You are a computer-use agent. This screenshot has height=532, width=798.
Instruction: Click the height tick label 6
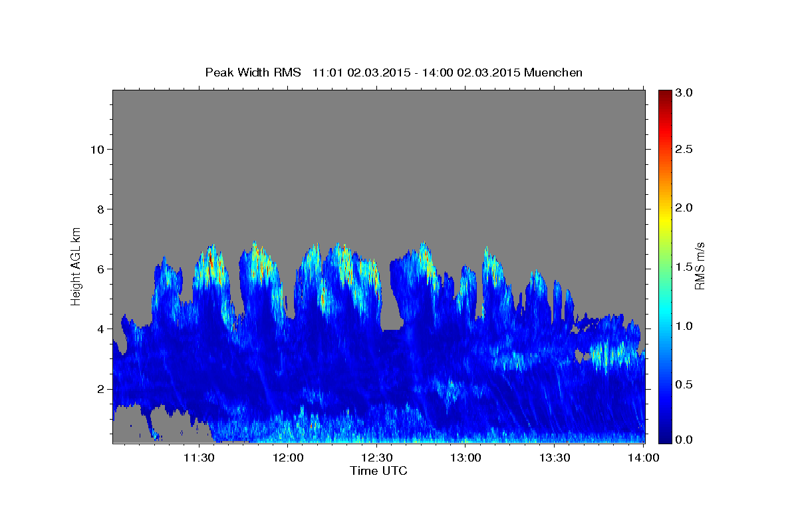coord(99,269)
